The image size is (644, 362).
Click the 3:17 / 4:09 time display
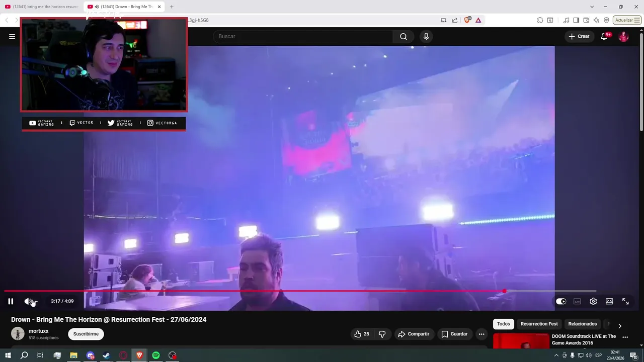[x=62, y=301]
